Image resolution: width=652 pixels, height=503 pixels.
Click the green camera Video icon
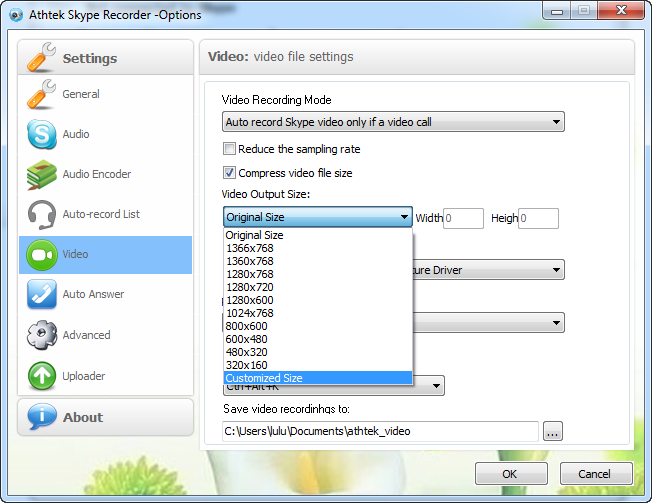click(x=42, y=255)
